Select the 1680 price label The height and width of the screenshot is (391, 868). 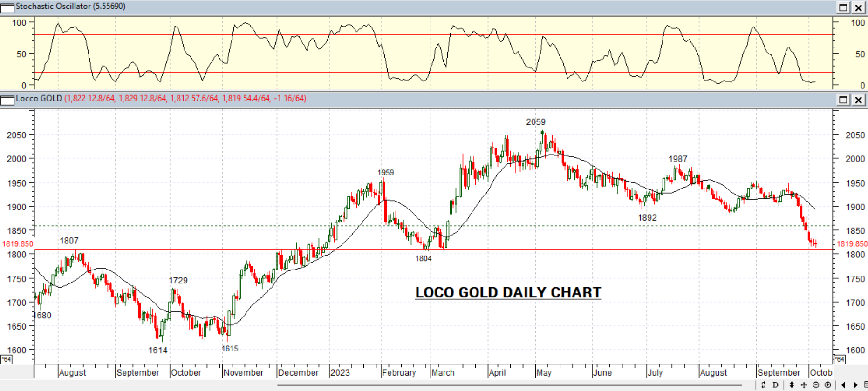tap(43, 316)
